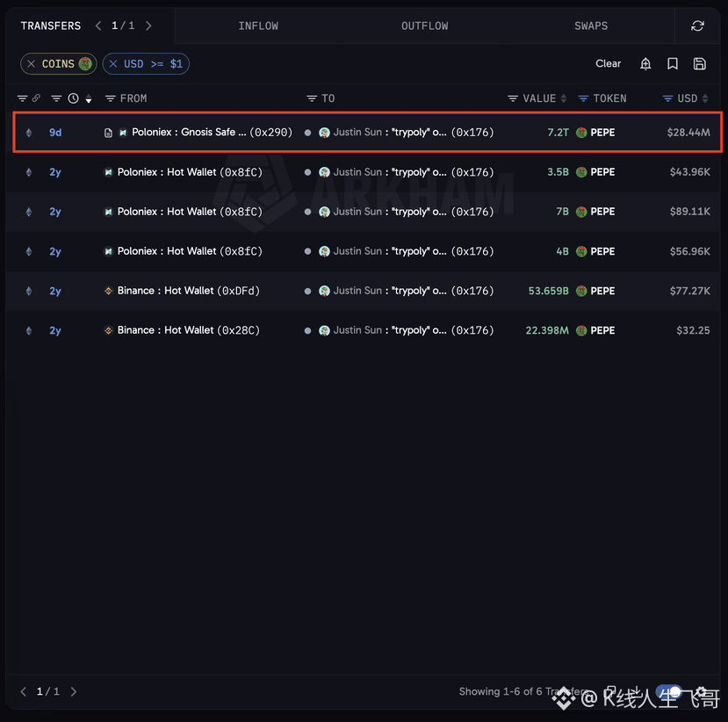Click Justin Sun avatar in $43.96K row
Viewport: 728px width, 722px height.
pos(324,172)
